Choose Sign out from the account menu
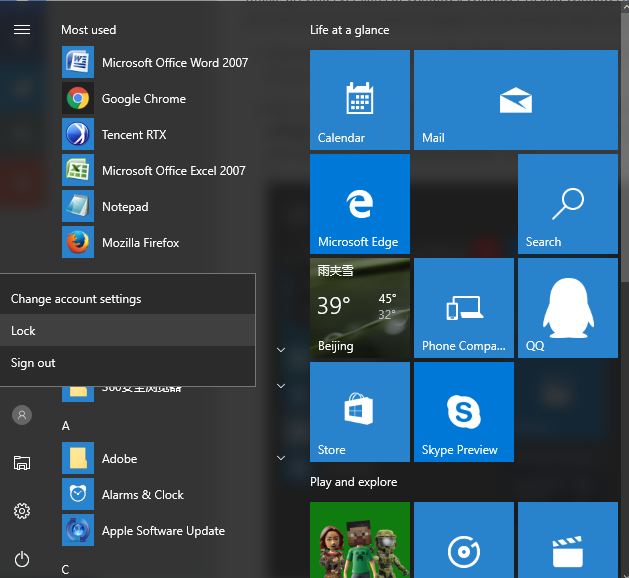The image size is (629, 578). pyautogui.click(x=128, y=363)
